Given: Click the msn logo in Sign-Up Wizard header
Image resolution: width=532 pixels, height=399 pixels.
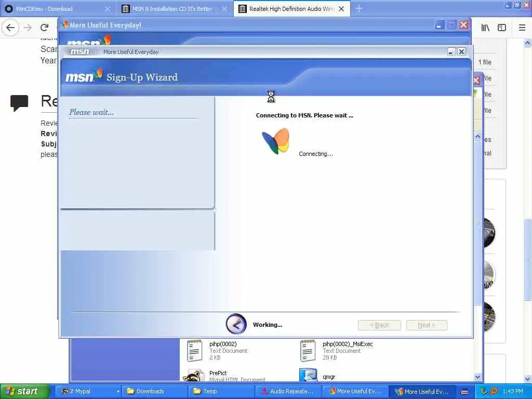Looking at the screenshot, I should pos(84,76).
